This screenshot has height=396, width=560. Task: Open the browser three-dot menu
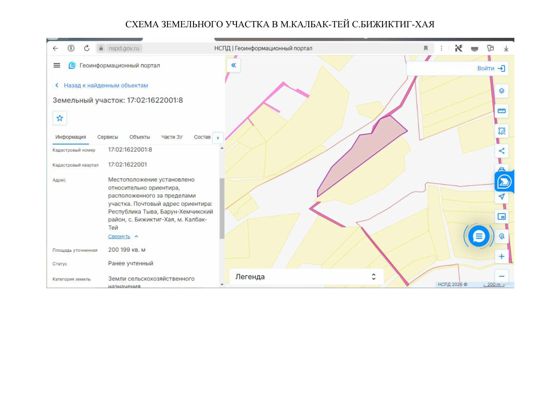(x=441, y=48)
